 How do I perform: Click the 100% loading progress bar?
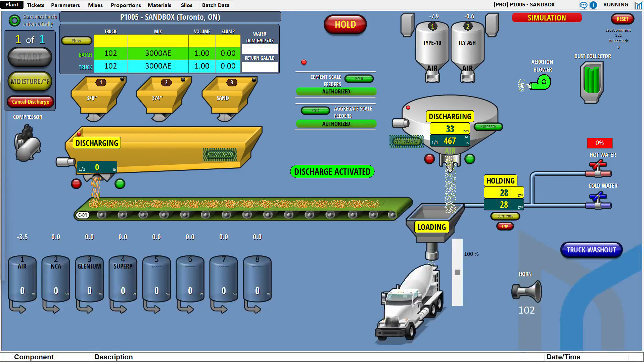[x=457, y=272]
